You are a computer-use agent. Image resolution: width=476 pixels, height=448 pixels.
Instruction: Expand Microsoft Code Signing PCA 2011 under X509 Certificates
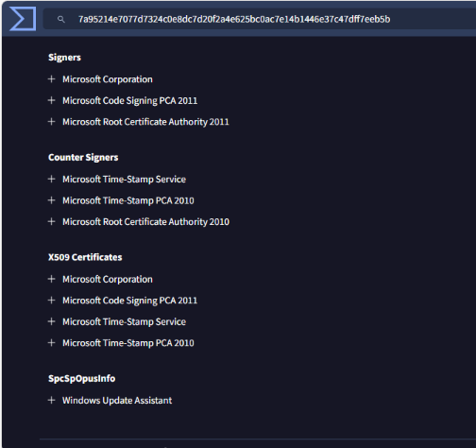(52, 301)
